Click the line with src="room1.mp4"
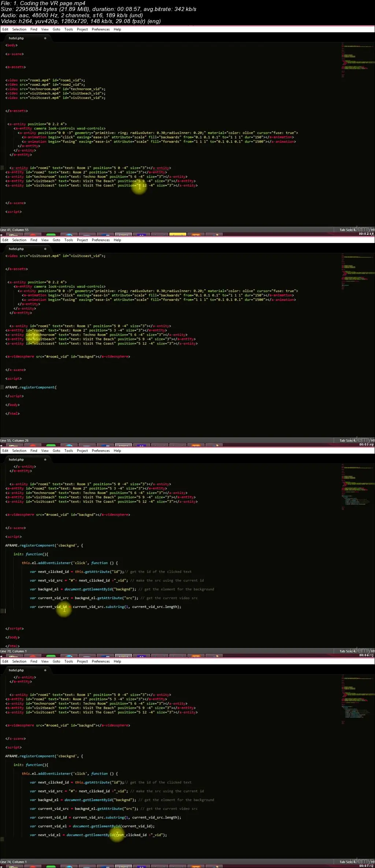This screenshot has width=375, height=868. (x=45, y=80)
